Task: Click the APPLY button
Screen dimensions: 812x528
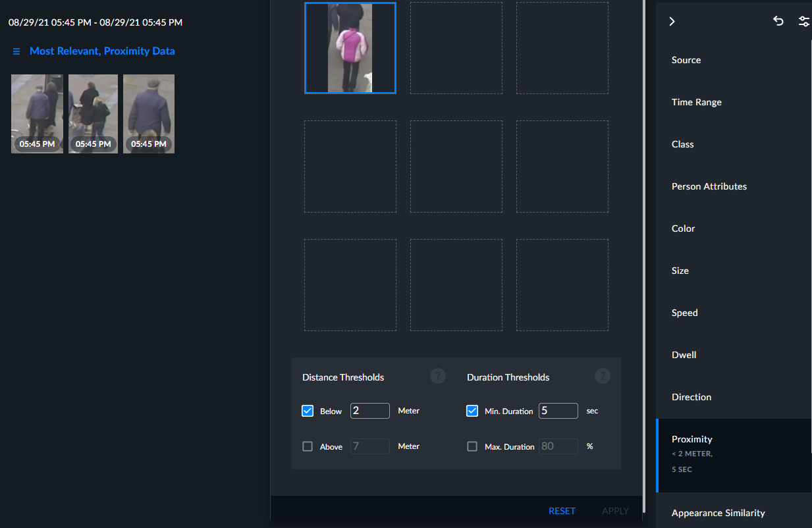Action: pos(615,511)
